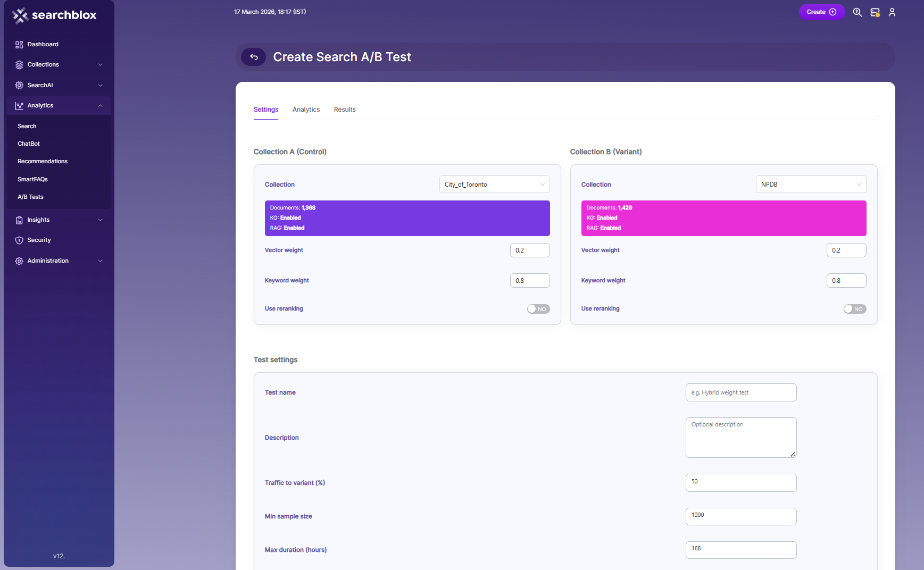Click the Create button

click(821, 12)
